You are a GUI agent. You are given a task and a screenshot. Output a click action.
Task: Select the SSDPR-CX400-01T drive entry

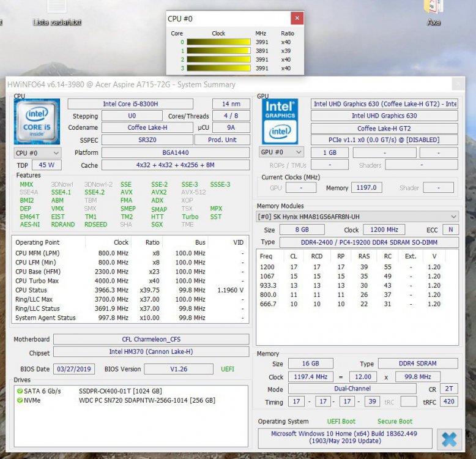click(x=119, y=391)
